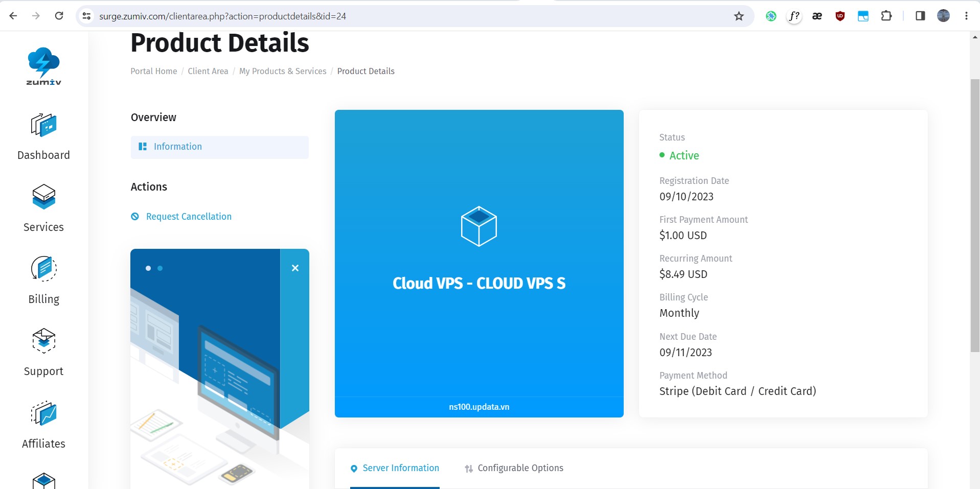Viewport: 980px width, 489px height.
Task: Click the Request Cancellation ban icon
Action: (x=135, y=217)
